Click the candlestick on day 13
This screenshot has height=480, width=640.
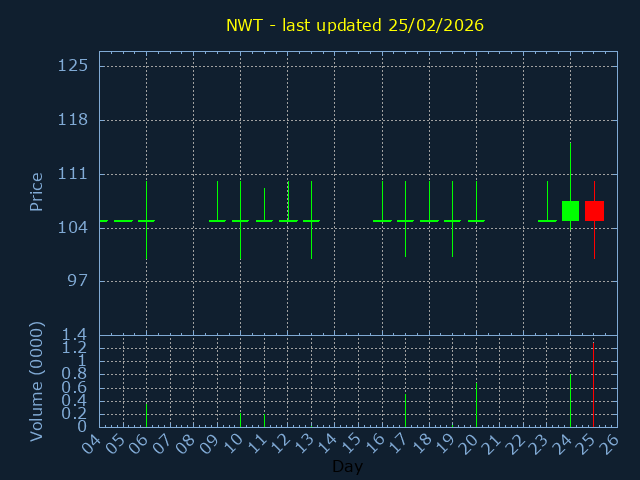click(x=311, y=220)
